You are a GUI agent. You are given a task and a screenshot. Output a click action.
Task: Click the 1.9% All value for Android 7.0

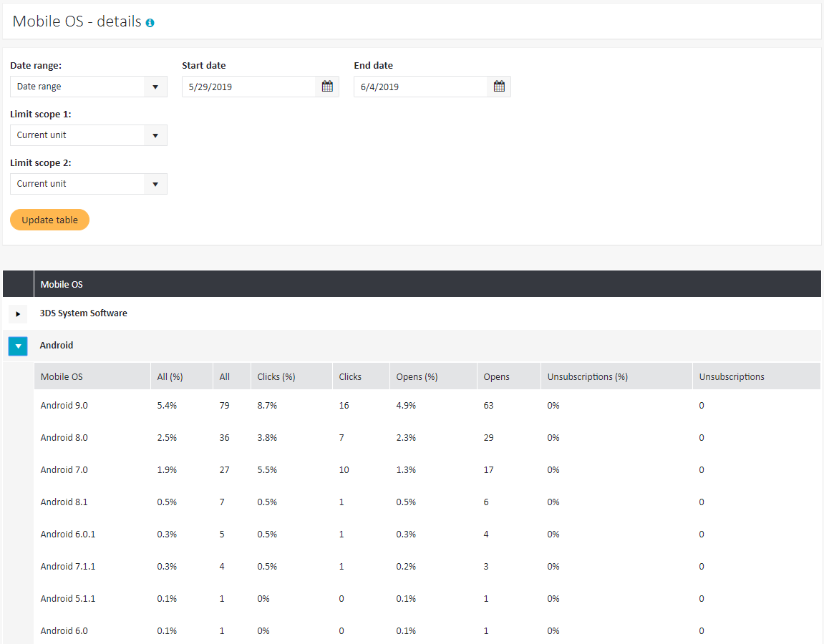tap(167, 469)
